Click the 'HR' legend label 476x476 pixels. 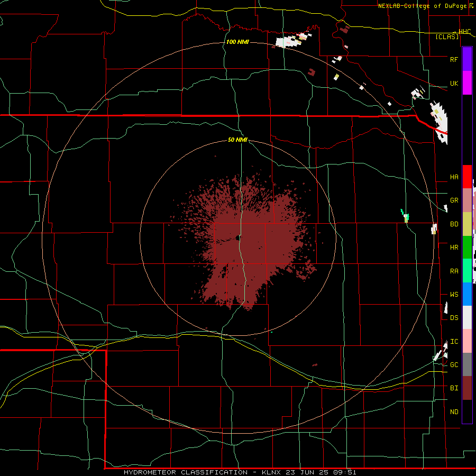(454, 248)
